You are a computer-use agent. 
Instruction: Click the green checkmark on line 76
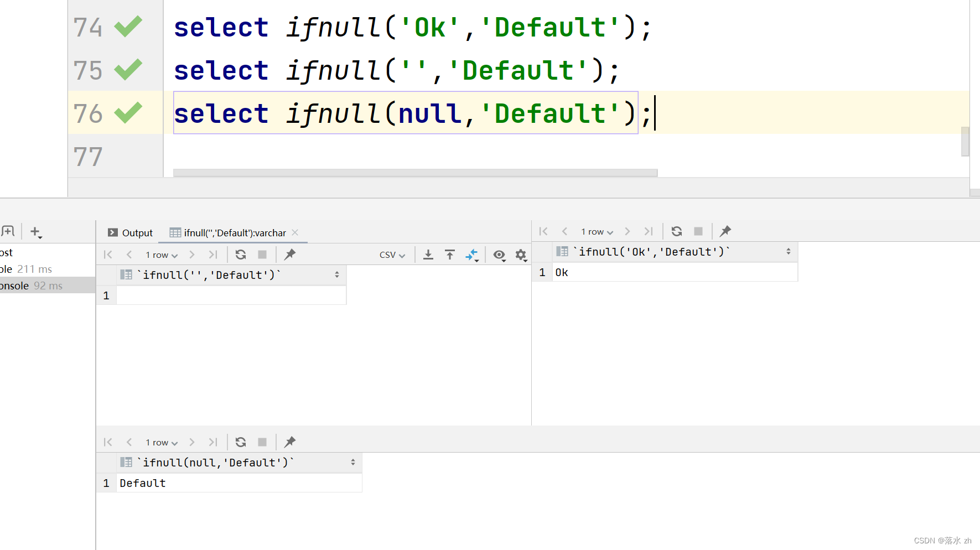click(x=128, y=112)
